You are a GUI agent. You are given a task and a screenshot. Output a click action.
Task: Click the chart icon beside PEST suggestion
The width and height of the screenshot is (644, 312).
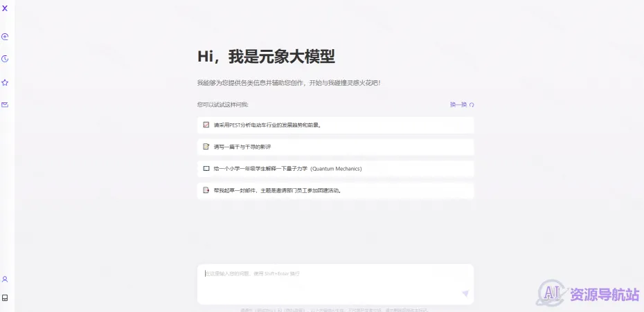coord(206,125)
